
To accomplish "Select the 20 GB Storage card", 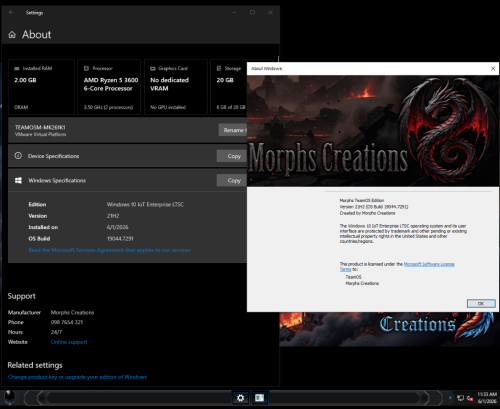I will 229,87.
